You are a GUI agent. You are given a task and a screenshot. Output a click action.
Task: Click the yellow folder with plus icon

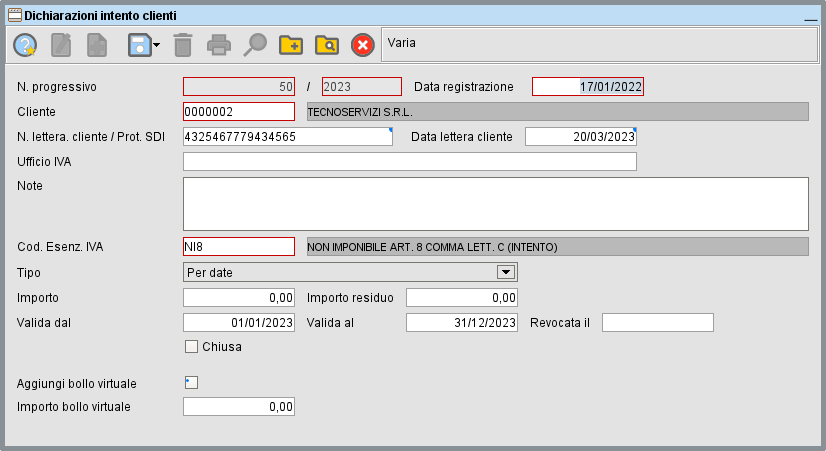[291, 45]
